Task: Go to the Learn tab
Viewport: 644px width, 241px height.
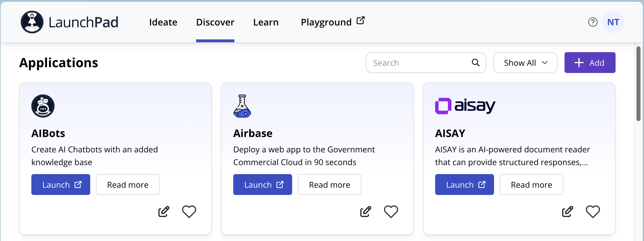Action: coord(266,22)
